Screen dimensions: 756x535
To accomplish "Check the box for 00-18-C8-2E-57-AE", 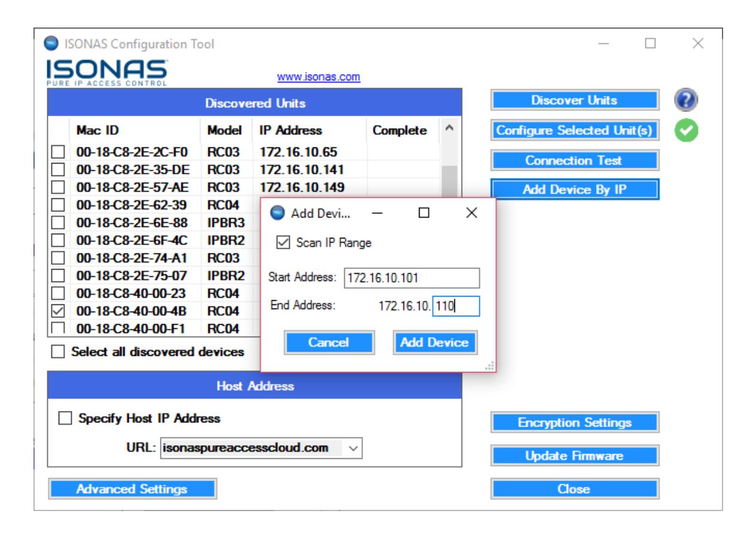I will pyautogui.click(x=57, y=189).
